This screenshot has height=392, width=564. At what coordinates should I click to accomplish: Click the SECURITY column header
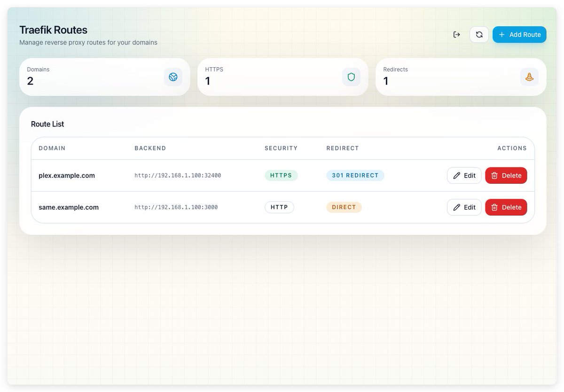point(281,148)
